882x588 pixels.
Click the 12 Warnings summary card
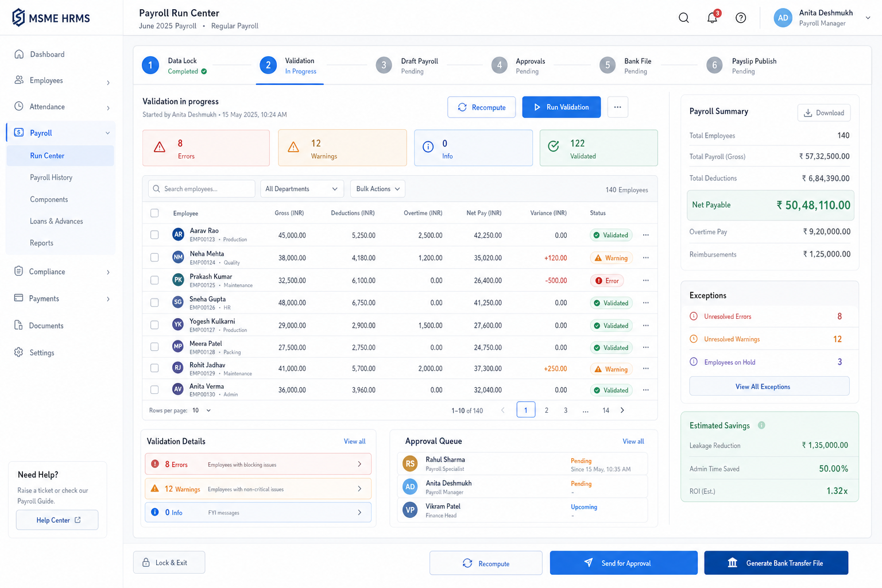pyautogui.click(x=342, y=148)
